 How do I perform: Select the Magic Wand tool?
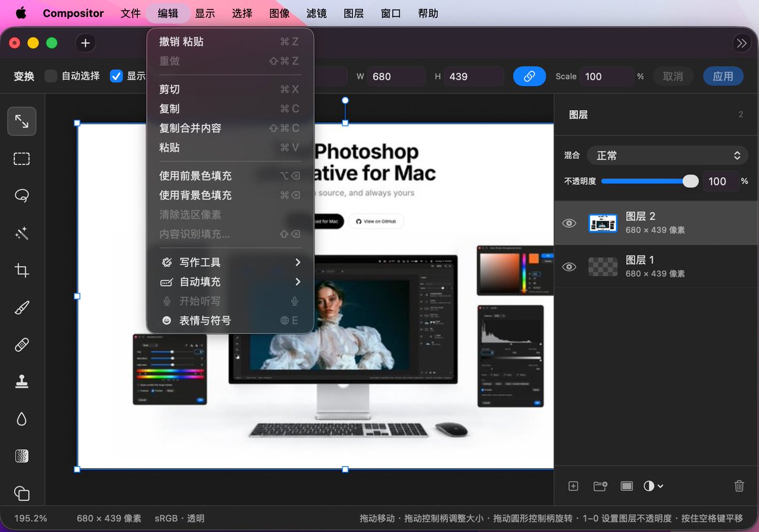click(22, 233)
